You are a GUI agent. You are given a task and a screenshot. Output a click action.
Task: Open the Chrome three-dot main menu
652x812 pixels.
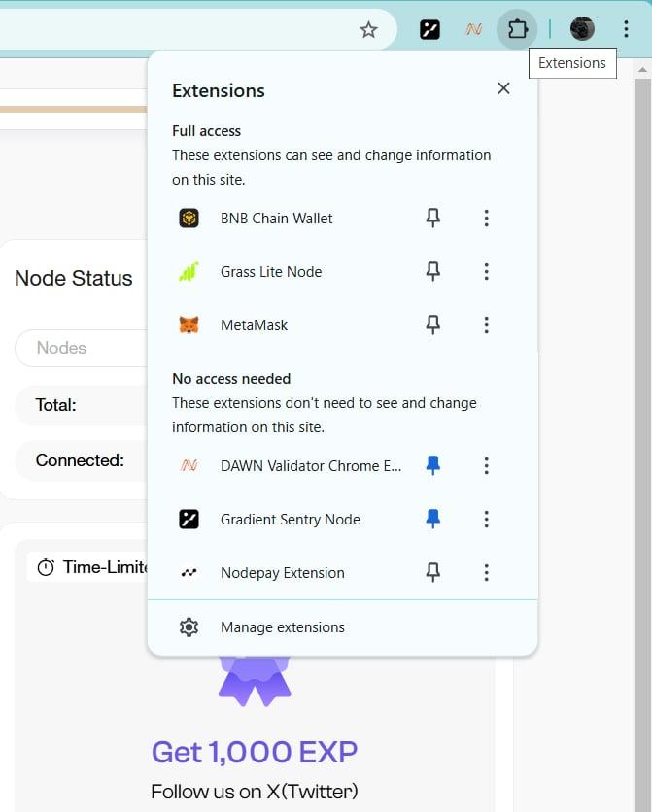tap(626, 29)
